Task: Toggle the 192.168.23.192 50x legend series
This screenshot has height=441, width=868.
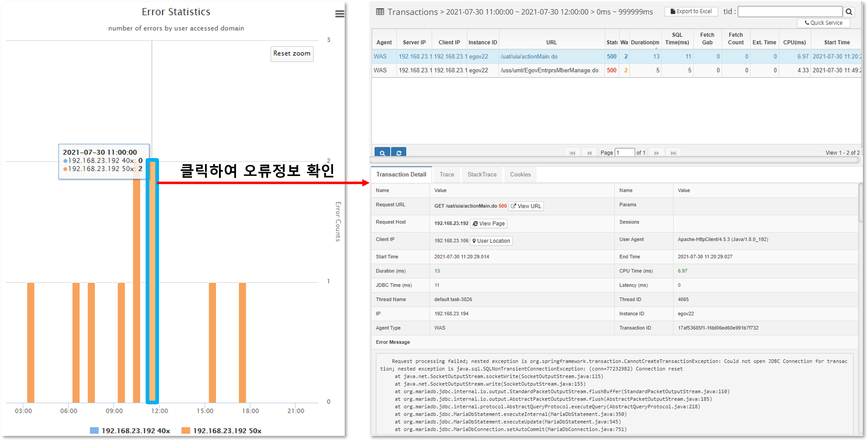Action: [x=221, y=431]
